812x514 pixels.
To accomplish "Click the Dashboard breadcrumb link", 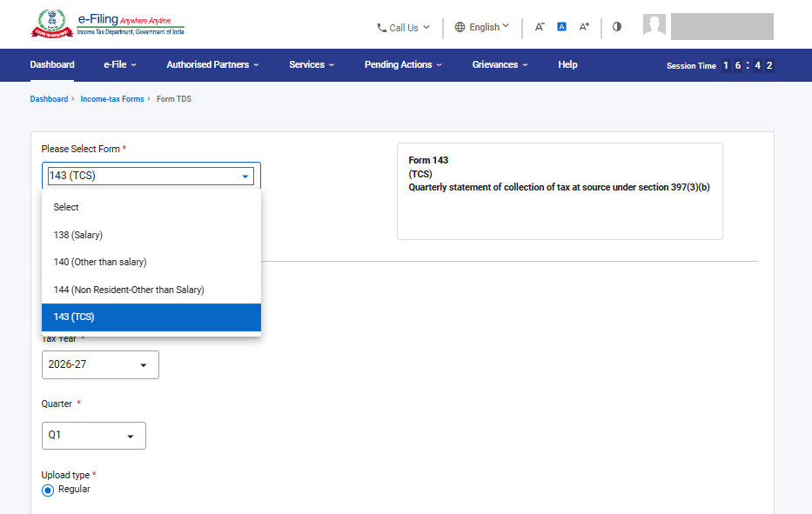I will [49, 99].
